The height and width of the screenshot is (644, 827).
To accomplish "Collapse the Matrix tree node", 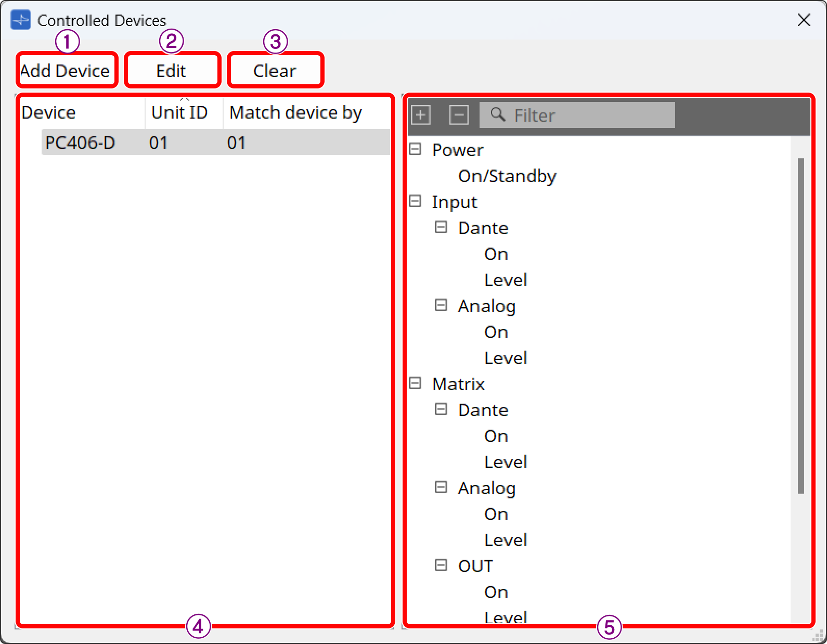I will click(x=415, y=383).
